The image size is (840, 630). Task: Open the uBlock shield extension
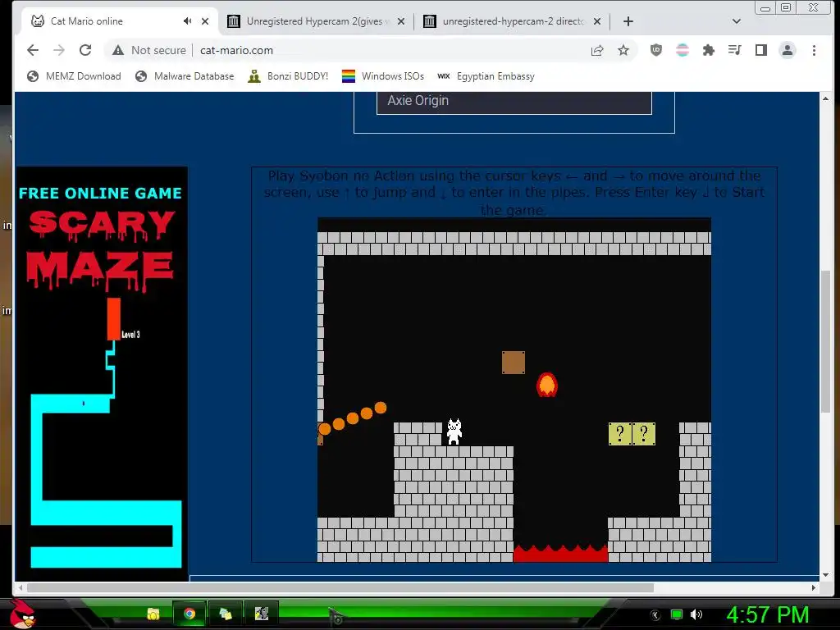[655, 50]
